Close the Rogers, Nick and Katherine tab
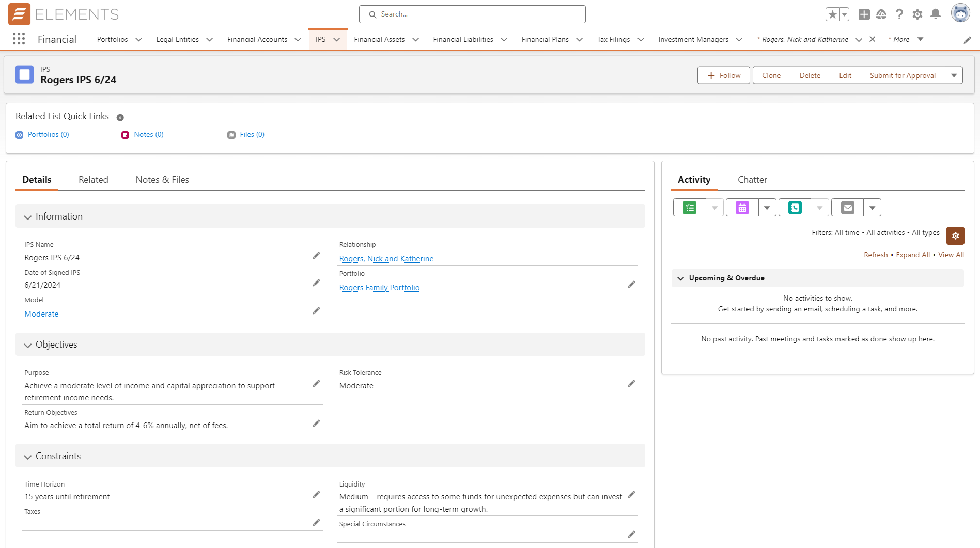Viewport: 980px width, 548px height. [872, 39]
